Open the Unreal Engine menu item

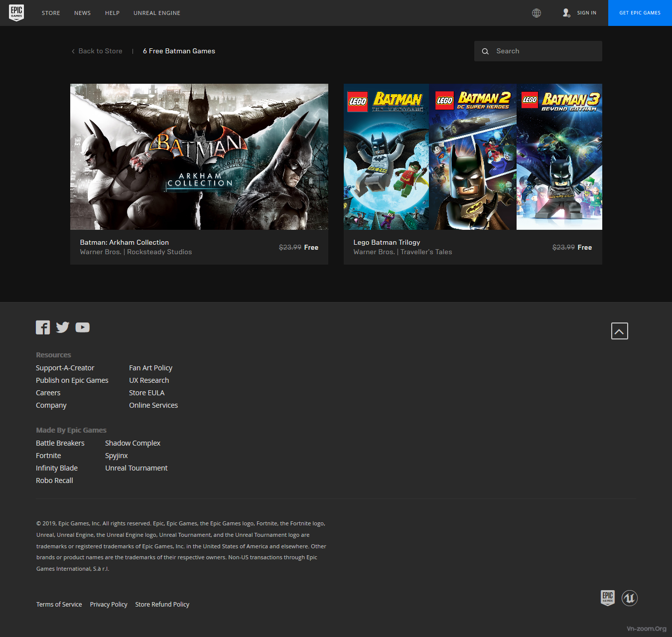(x=157, y=13)
